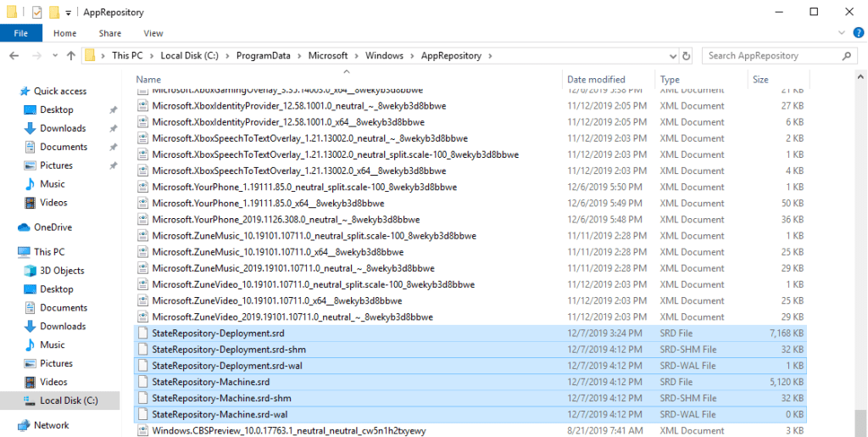This screenshot has height=437, width=868.
Task: Sort files by the Date modified column
Action: [x=596, y=80]
